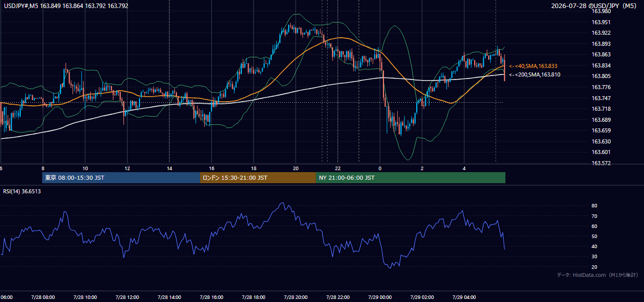The height and width of the screenshot is (302, 644).
Task: Click price axis value 163.689
Action: [601, 120]
